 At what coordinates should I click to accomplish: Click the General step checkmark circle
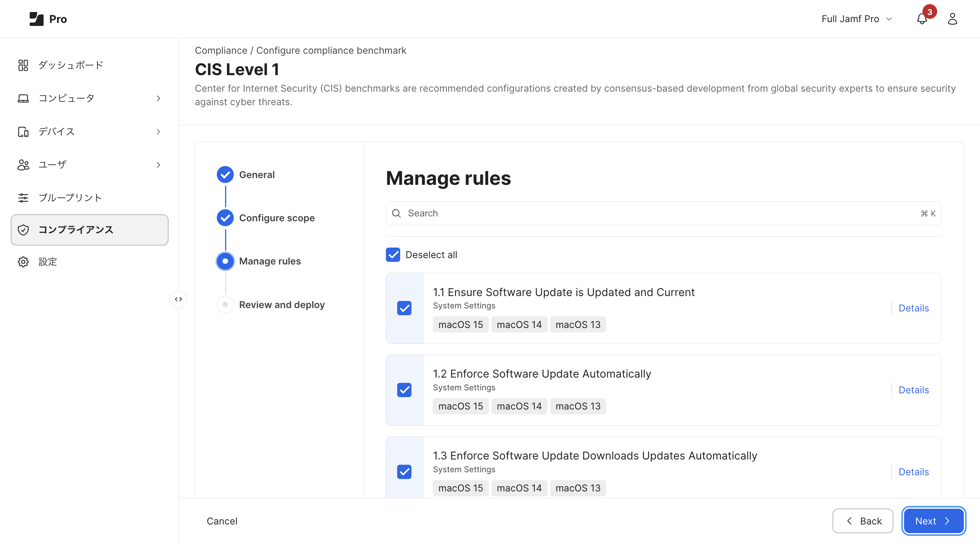225,175
